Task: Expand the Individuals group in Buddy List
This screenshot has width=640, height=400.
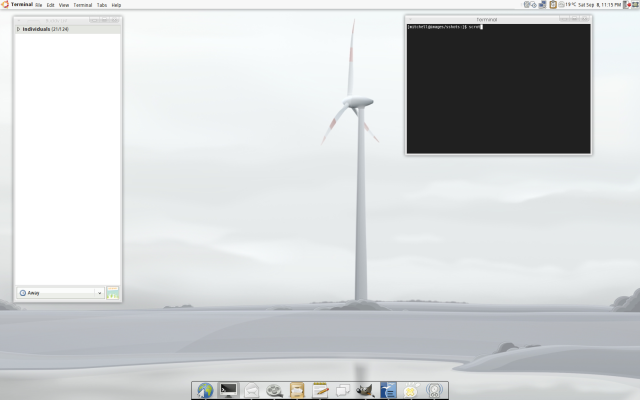Action: 18,29
